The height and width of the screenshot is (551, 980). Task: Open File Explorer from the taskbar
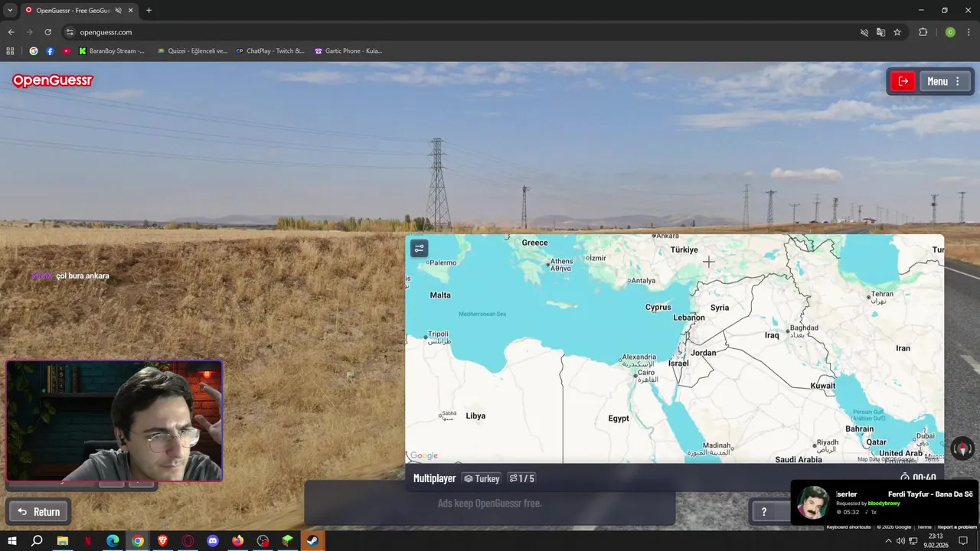coord(63,541)
